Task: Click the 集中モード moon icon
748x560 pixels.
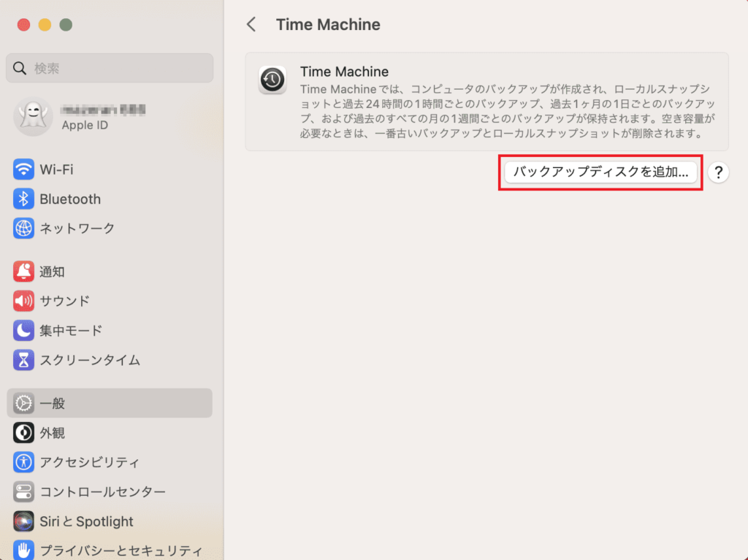Action: point(23,331)
